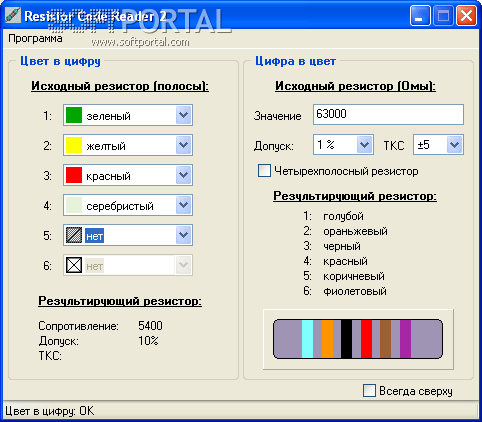Click the yellow swatch icon in band 2

[x=74, y=145]
